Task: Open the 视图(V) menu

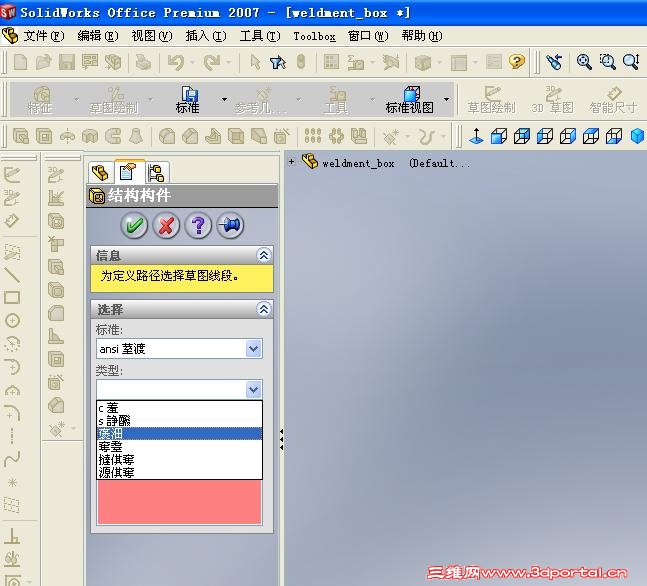Action: point(152,36)
